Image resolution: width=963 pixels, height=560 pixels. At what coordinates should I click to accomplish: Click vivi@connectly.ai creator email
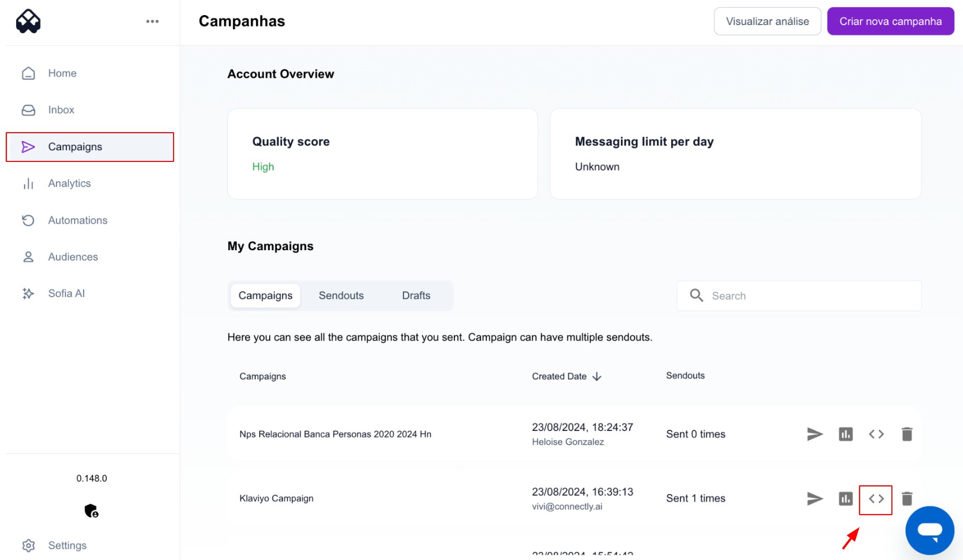[567, 507]
